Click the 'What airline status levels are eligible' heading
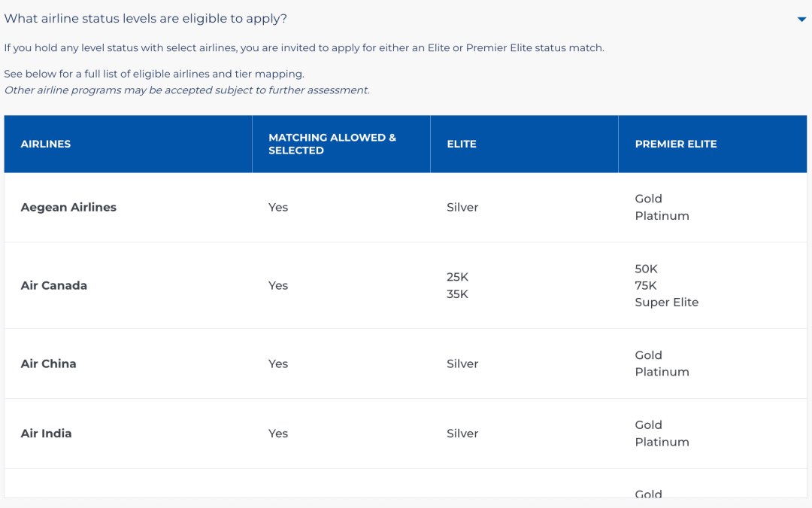The width and height of the screenshot is (812, 508). pyautogui.click(x=146, y=19)
